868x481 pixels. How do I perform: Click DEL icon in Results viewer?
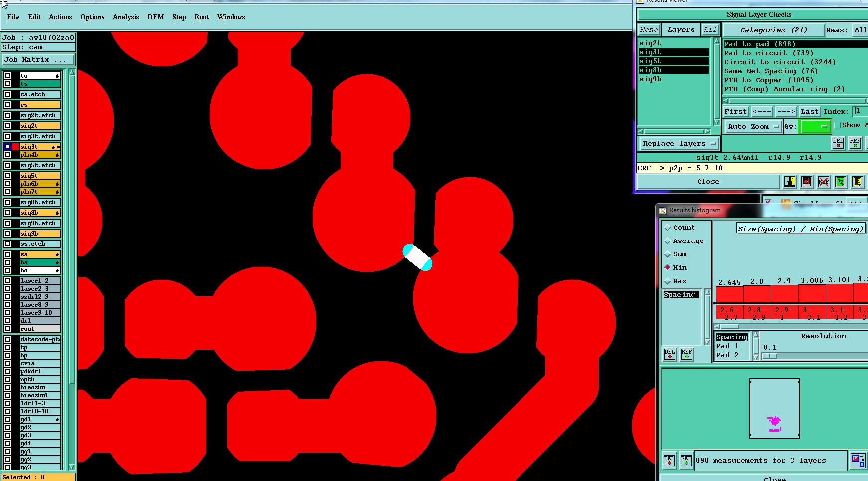(838, 144)
